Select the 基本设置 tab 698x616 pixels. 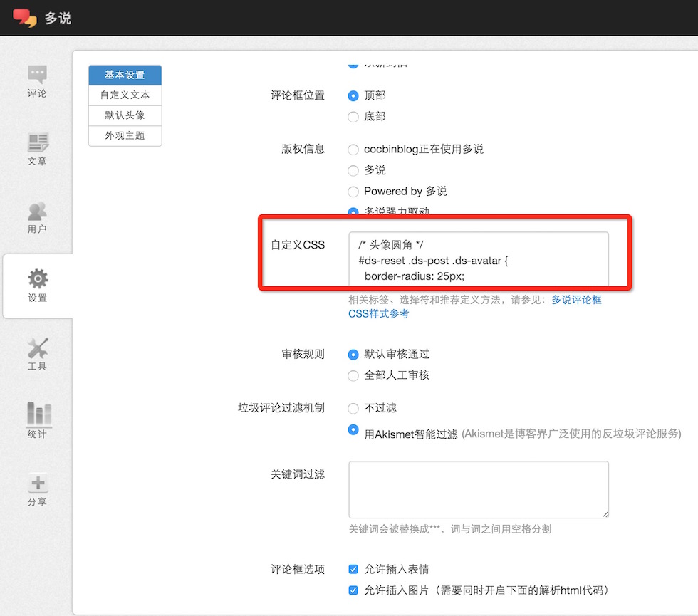125,75
